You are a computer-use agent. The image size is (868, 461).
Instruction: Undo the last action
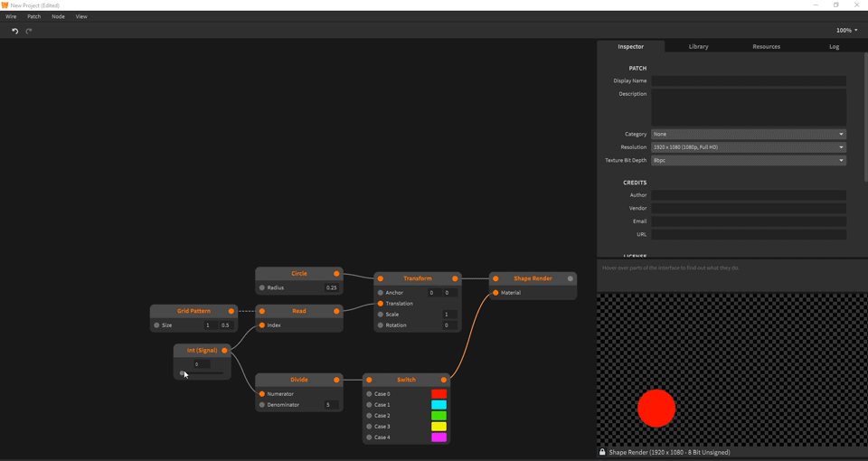point(15,31)
